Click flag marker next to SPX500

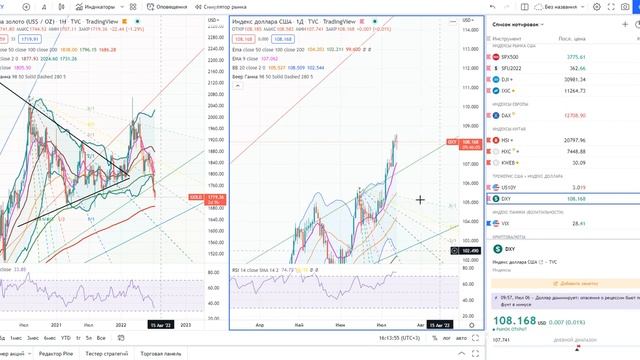click(x=488, y=57)
